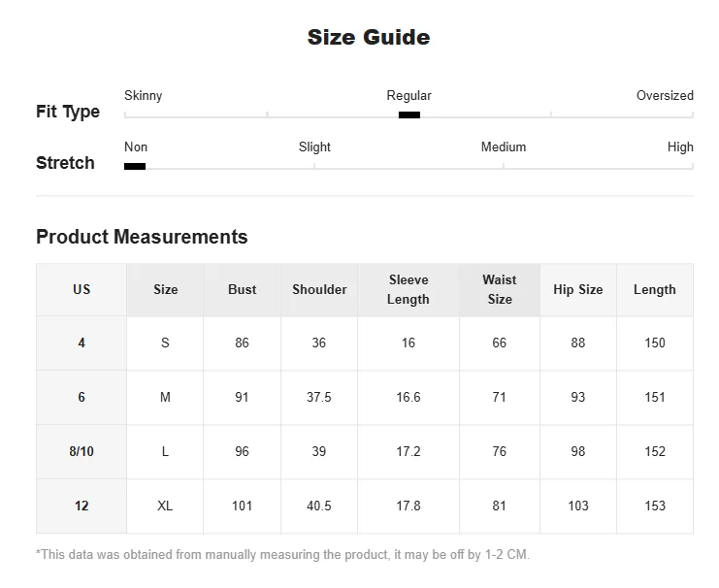Select the Bust column header
The width and height of the screenshot is (719, 588).
click(x=243, y=290)
